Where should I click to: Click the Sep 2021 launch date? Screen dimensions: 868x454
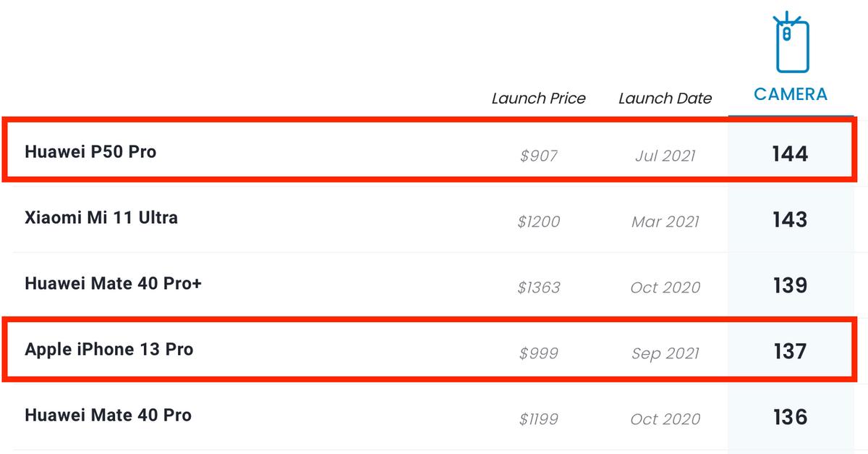click(x=665, y=353)
